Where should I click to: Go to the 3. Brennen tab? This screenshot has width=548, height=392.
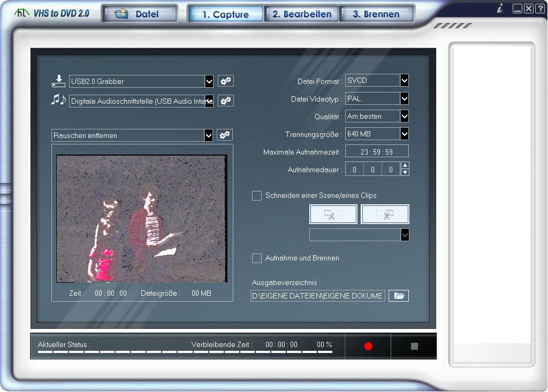tap(376, 14)
